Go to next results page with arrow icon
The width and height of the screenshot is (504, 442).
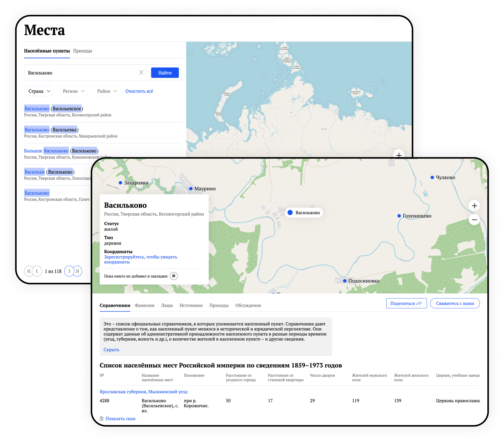pos(70,271)
